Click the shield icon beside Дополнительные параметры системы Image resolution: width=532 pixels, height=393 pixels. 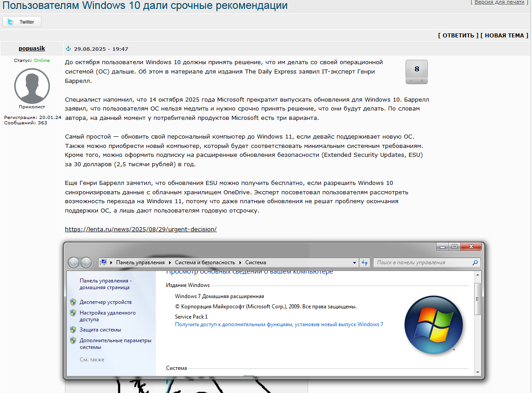(73, 340)
